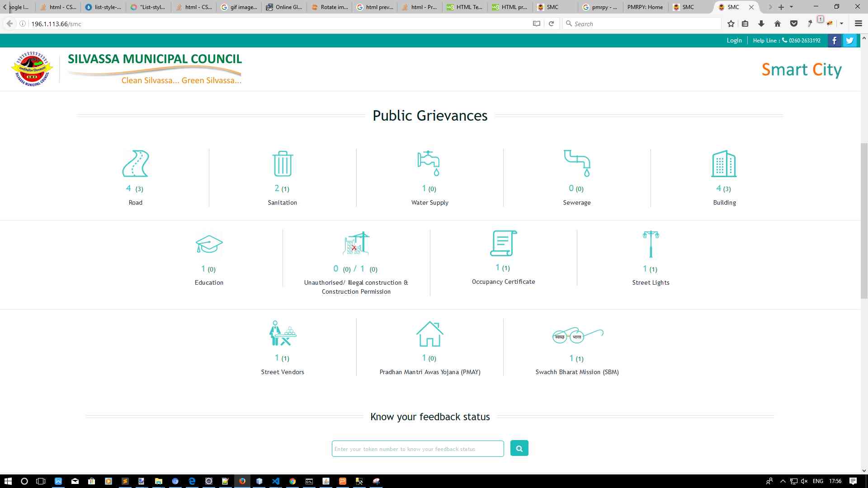
Task: Select the Water Supply tap icon
Action: click(x=429, y=163)
